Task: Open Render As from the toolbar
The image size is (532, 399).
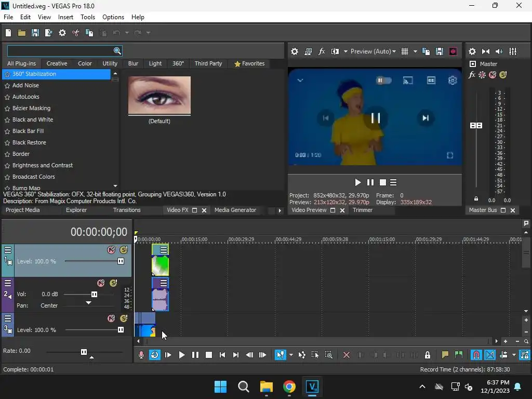Action: coord(48,33)
